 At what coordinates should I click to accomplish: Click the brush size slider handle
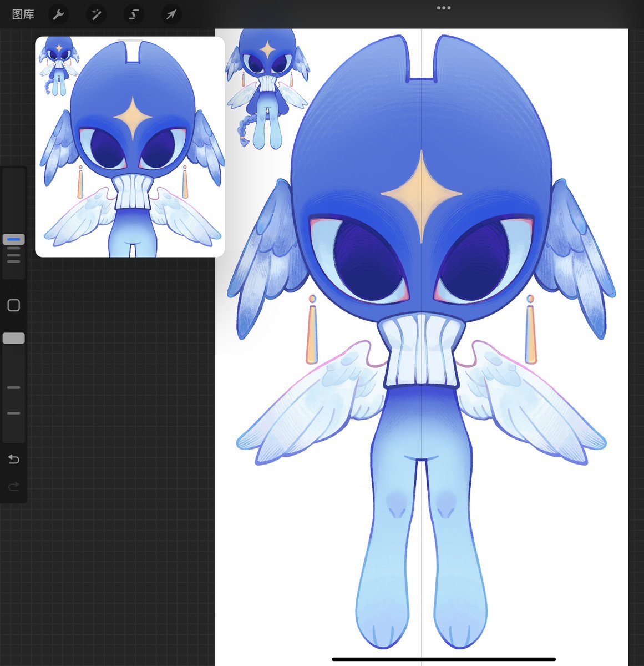(x=14, y=239)
